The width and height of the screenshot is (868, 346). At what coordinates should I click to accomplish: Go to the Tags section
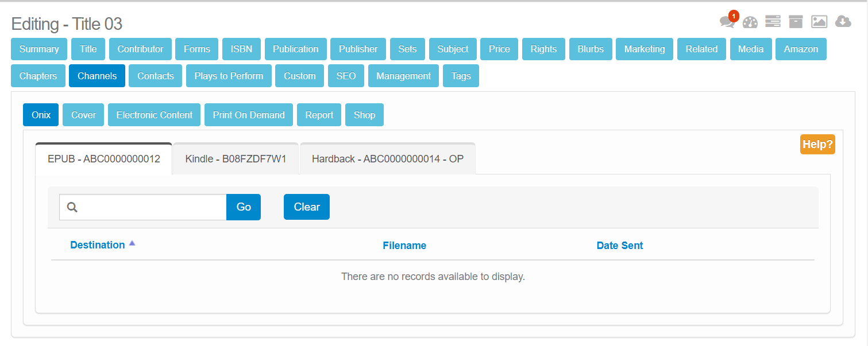coord(461,76)
